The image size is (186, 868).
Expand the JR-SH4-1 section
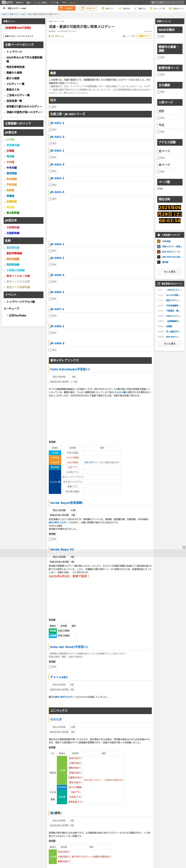[50, 251]
